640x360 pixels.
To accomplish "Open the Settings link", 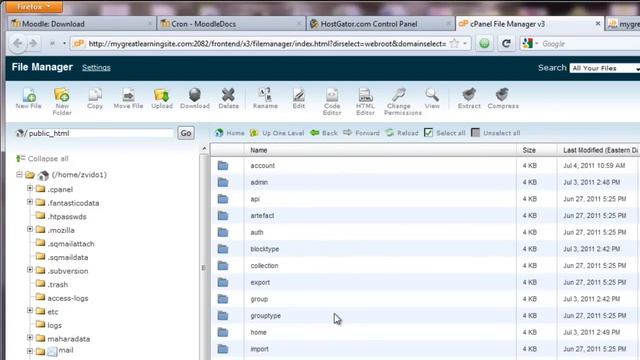I will (x=96, y=67).
